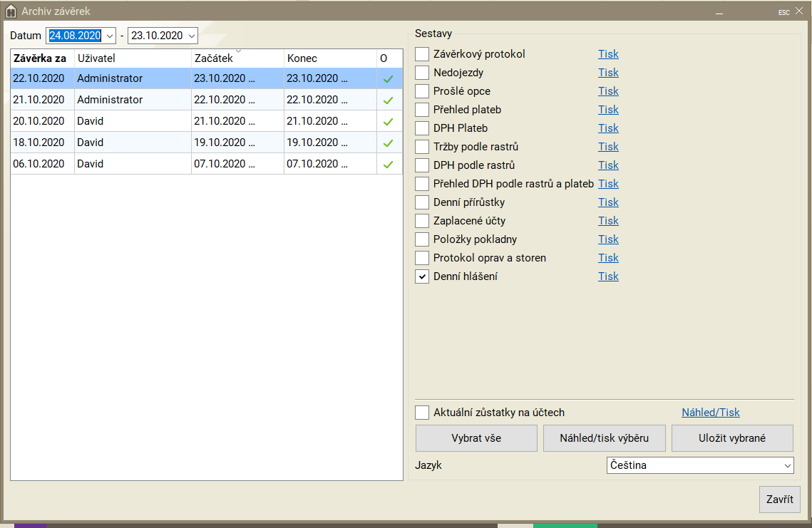Click the Archiv závěrek title bar app icon
Viewport: 812px width, 528px height.
(11, 11)
